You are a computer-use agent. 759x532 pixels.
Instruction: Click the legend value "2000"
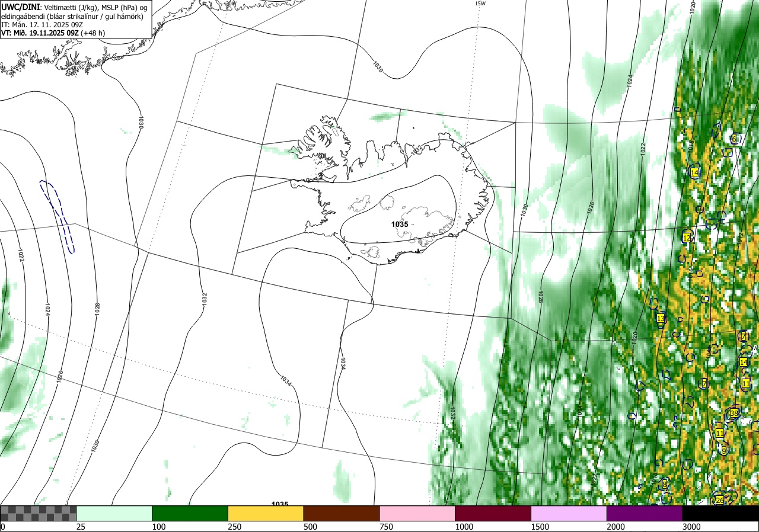click(616, 527)
